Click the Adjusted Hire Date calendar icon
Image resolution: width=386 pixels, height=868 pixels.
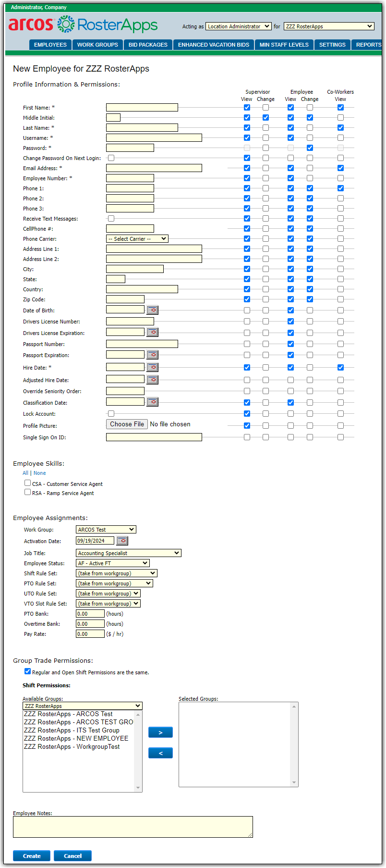click(152, 380)
